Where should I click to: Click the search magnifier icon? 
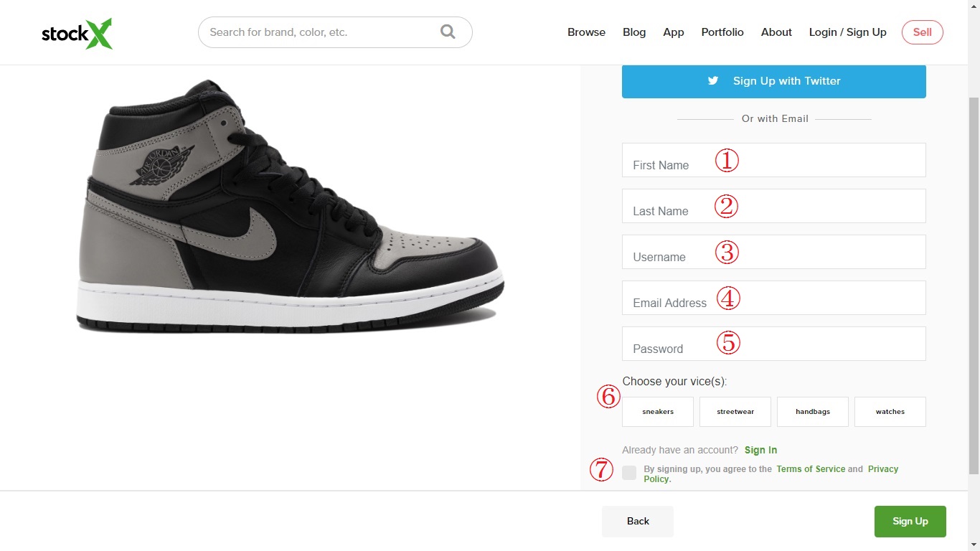coord(448,32)
